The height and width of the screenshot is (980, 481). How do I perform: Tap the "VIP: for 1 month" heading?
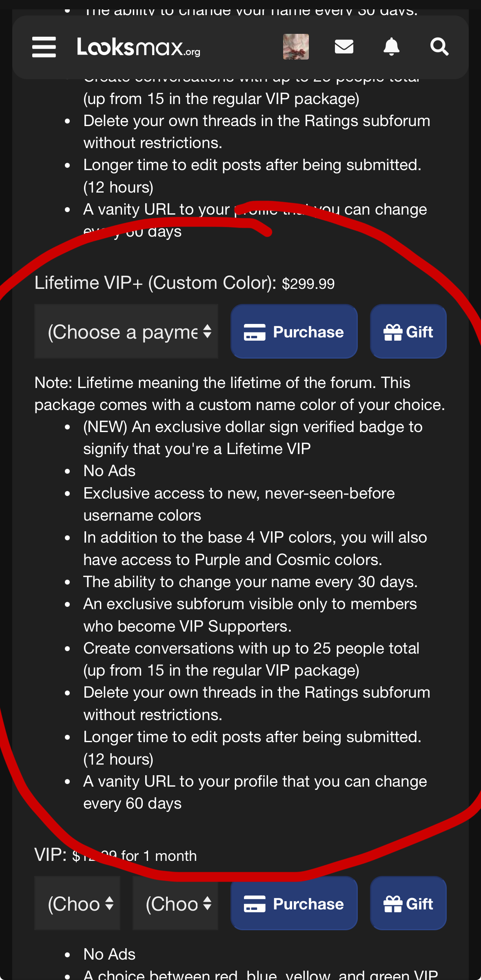(x=115, y=855)
